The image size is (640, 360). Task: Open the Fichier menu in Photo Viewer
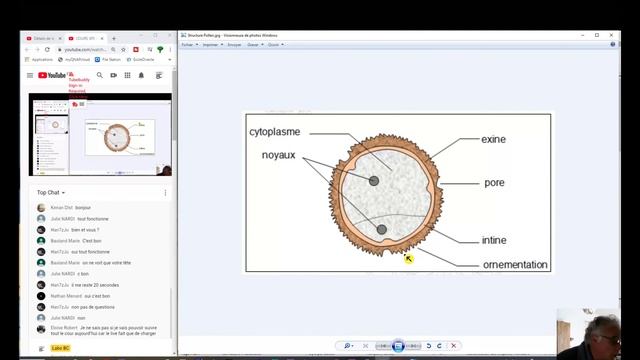(189, 44)
